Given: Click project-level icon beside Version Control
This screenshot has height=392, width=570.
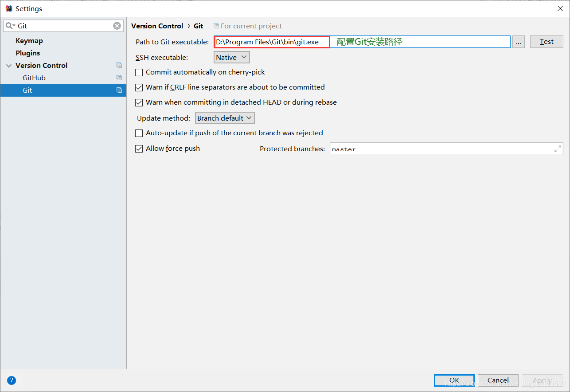Looking at the screenshot, I should tap(119, 65).
